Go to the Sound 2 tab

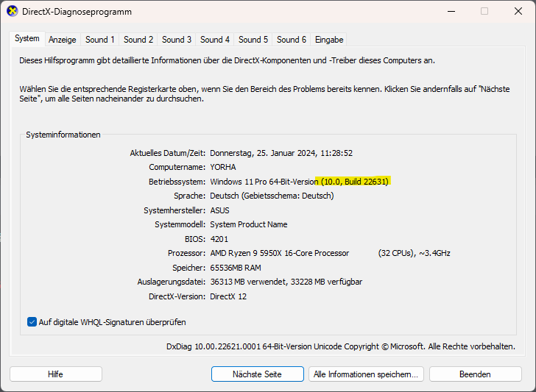138,40
